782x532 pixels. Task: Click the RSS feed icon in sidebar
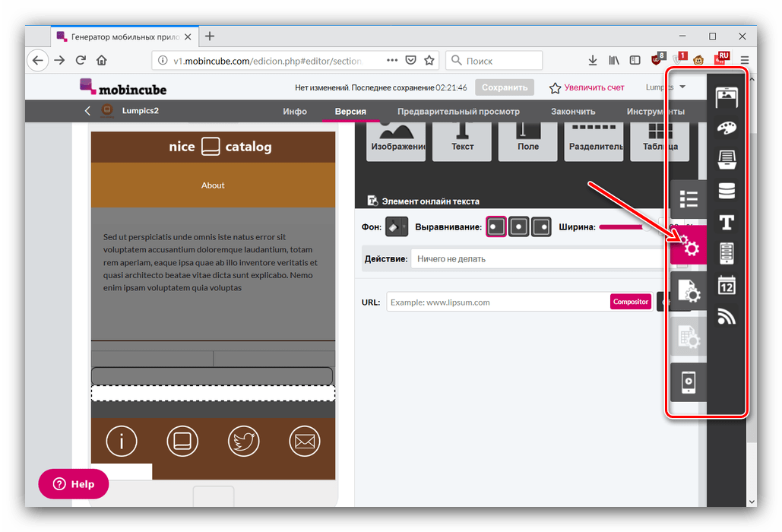click(727, 317)
